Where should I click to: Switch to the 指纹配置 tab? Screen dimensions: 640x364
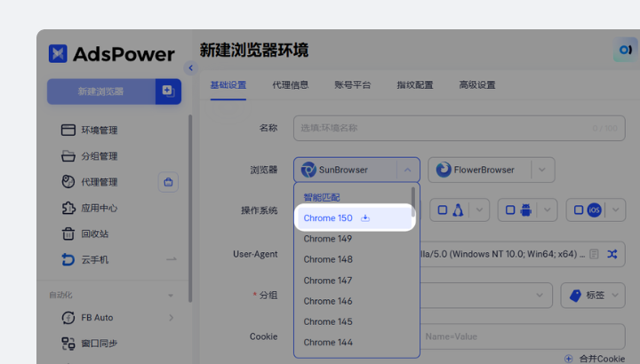[x=415, y=84]
